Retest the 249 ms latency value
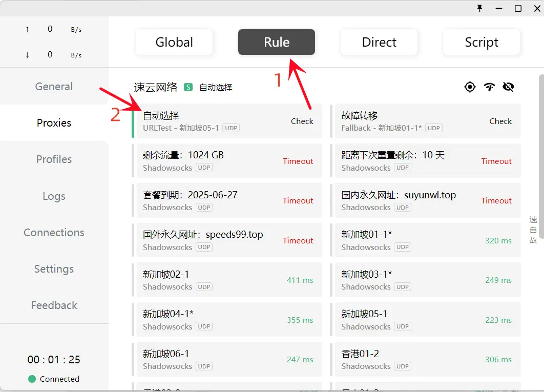The image size is (544, 392). (498, 280)
